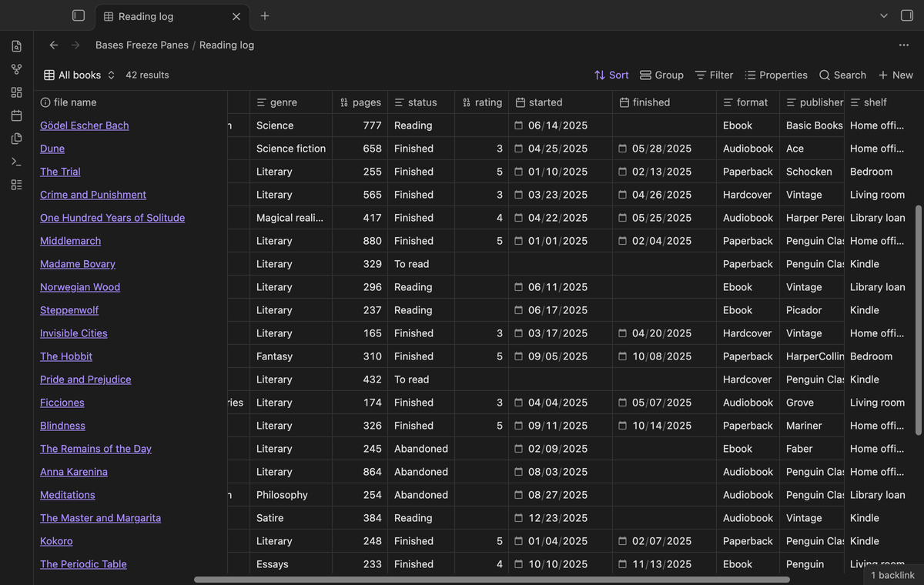This screenshot has height=585, width=924.
Task: Toggle the left sidebar panel icon
Action: (x=78, y=15)
